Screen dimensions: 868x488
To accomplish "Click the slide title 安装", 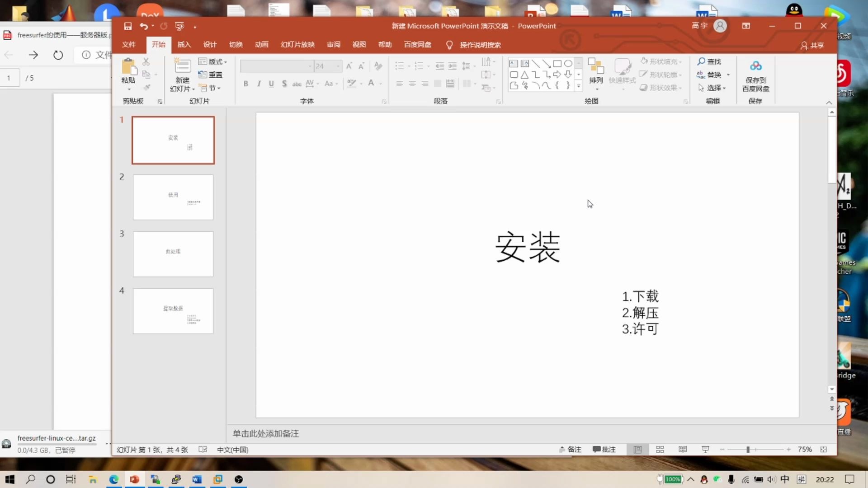I will coord(528,247).
